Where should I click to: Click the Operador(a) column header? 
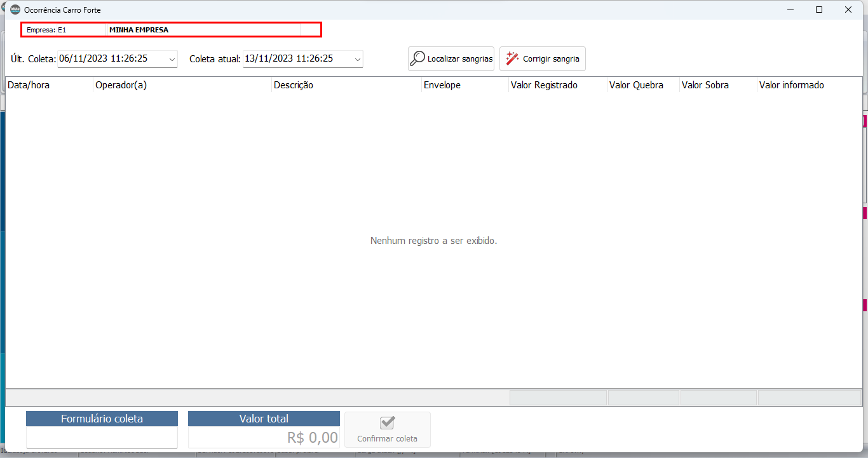click(182, 85)
